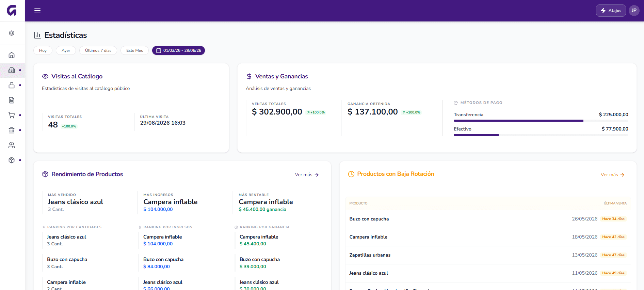This screenshot has width=644, height=290.
Task: Filter by Últimos 7 días
Action: [98, 50]
